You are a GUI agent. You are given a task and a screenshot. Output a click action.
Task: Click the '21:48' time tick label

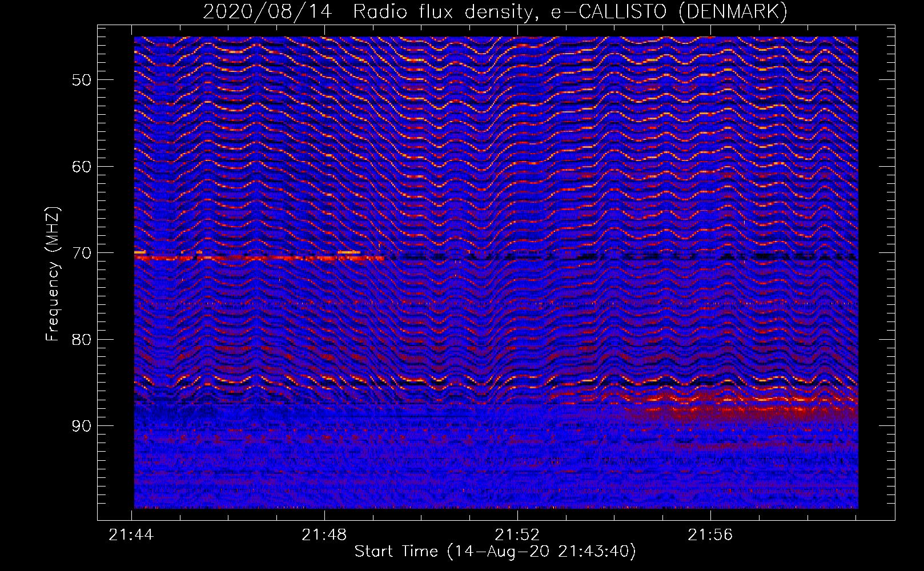pos(324,534)
